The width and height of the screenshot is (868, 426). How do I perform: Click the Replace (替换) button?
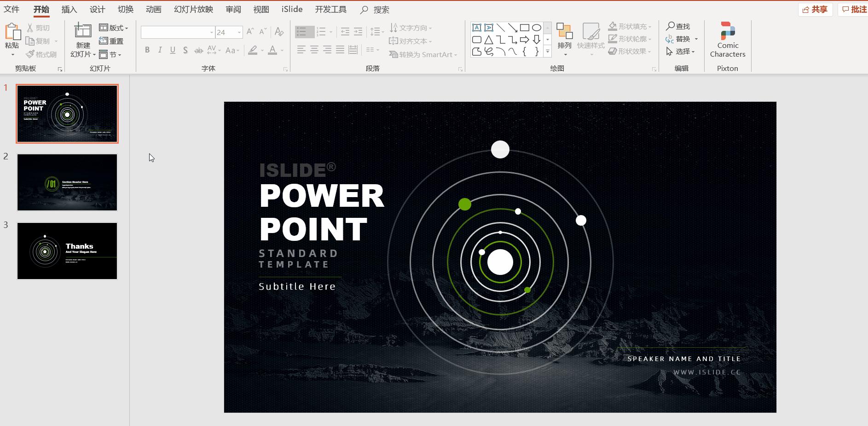(682, 39)
